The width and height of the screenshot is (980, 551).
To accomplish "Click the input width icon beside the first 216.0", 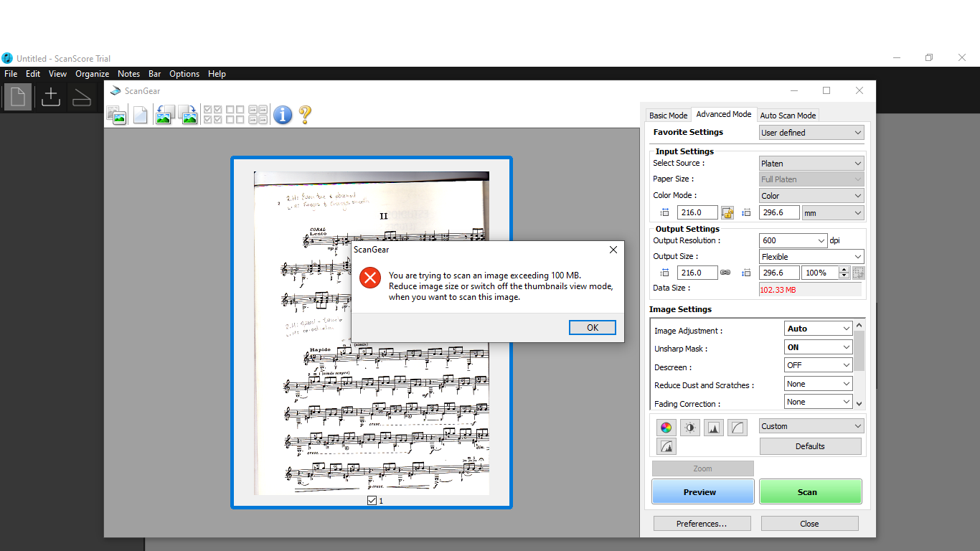I will (x=664, y=212).
